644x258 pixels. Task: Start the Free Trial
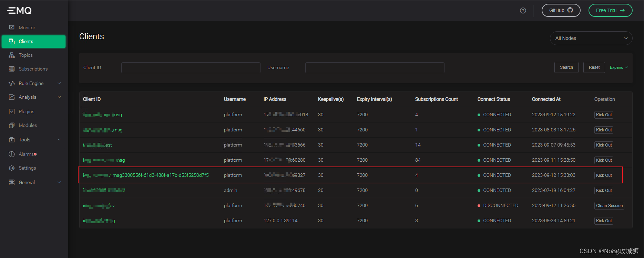coord(610,10)
